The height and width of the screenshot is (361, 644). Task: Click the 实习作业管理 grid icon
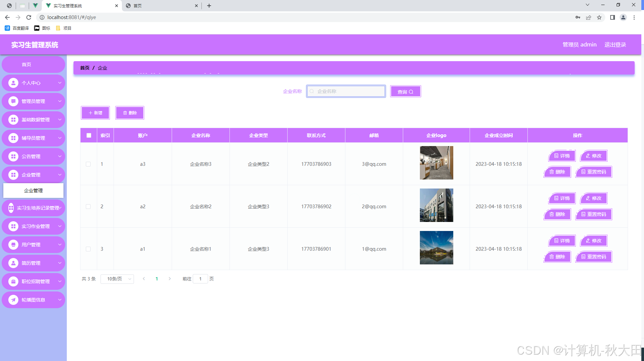[x=13, y=226]
